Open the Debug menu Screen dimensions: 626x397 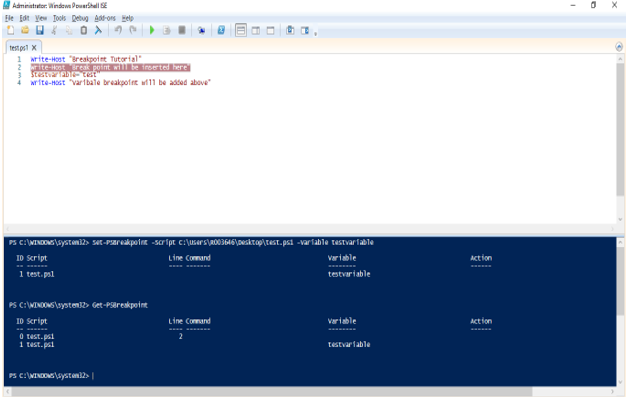[80, 18]
